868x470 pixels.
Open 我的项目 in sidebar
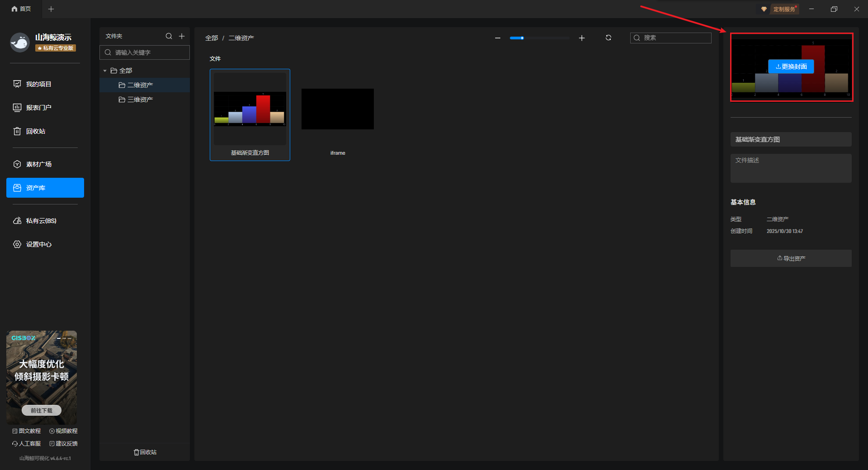point(38,84)
